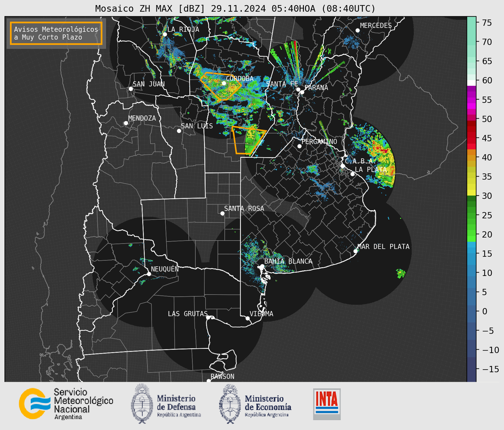Image resolution: width=504 pixels, height=430 pixels.
Task: Click the SAN JUAN city marker dot
Action: tap(131, 89)
